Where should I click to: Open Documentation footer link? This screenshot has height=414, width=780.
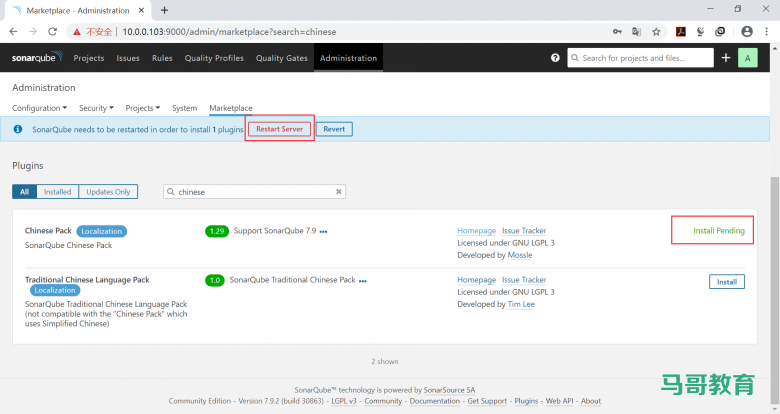tap(435, 401)
